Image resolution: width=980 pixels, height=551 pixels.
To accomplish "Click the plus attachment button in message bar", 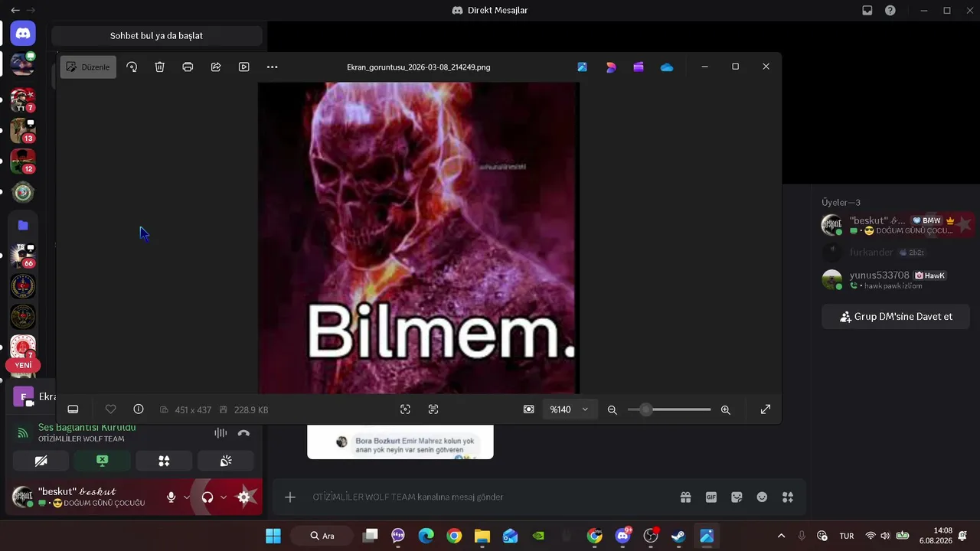I will [290, 497].
